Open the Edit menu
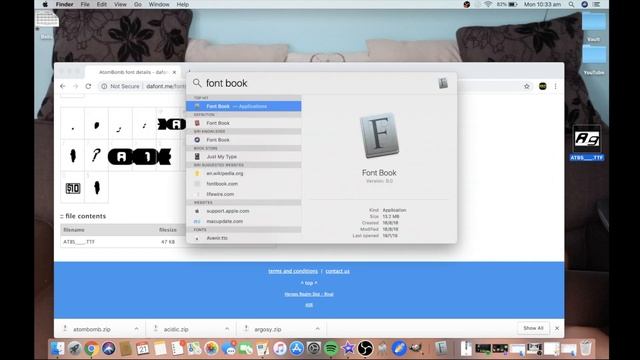This screenshot has width=640, height=360. tap(102, 4)
